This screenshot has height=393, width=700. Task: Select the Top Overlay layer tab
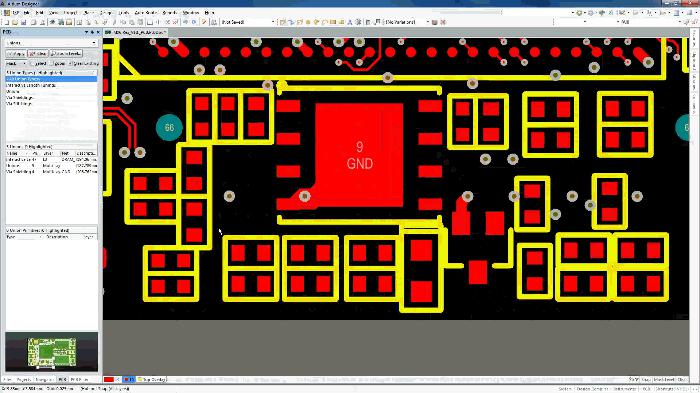[151, 380]
